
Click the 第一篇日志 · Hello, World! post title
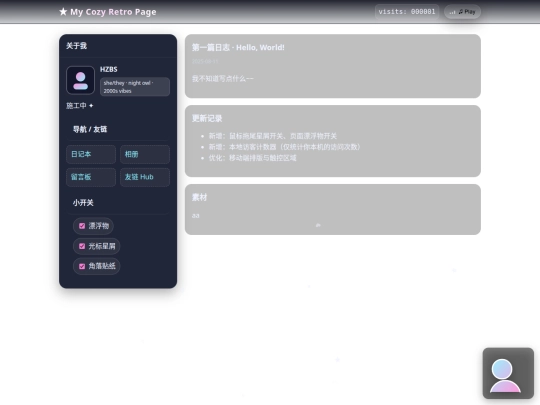238,48
